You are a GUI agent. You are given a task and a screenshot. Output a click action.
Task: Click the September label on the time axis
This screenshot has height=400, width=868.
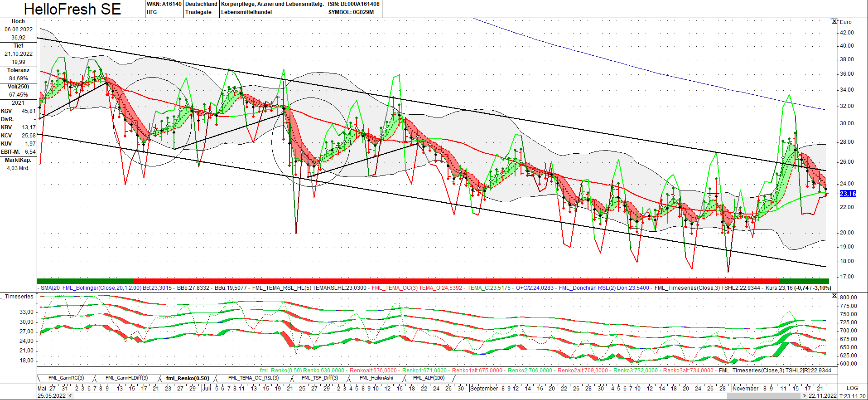click(x=484, y=388)
